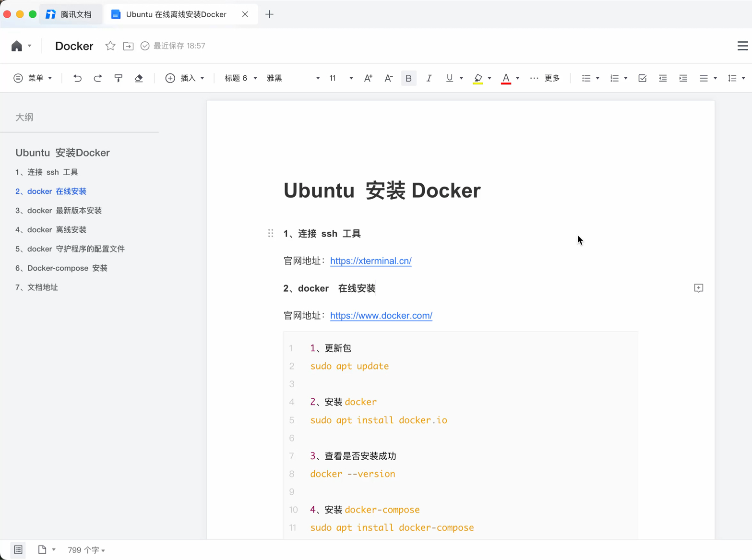The width and height of the screenshot is (752, 560).
Task: Insert a checkbox to-do list
Action: coord(643,78)
